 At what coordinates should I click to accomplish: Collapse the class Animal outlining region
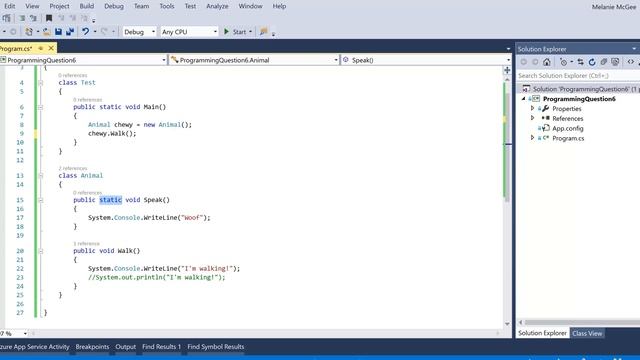point(40,176)
